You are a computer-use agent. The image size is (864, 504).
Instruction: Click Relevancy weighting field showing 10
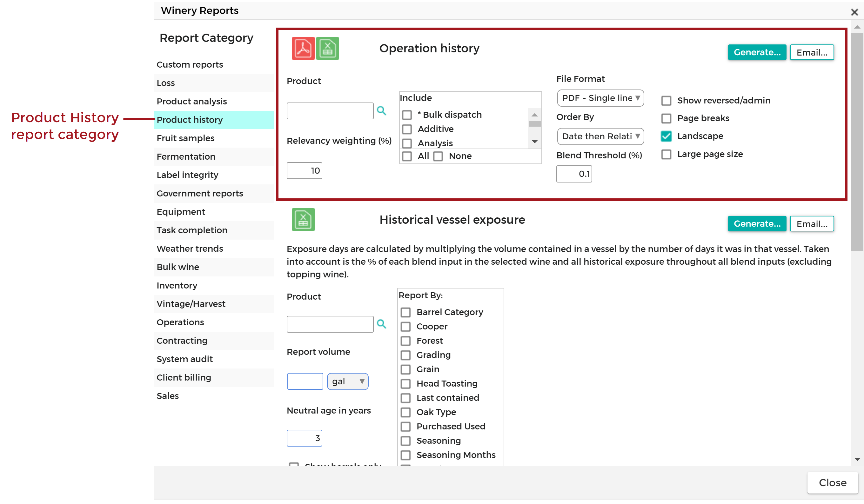pyautogui.click(x=305, y=171)
